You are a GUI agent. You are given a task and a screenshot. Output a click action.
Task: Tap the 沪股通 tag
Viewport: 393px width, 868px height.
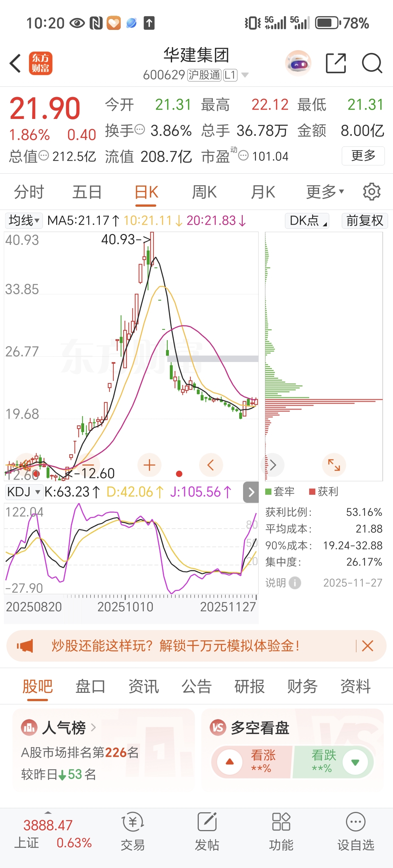pyautogui.click(x=204, y=75)
